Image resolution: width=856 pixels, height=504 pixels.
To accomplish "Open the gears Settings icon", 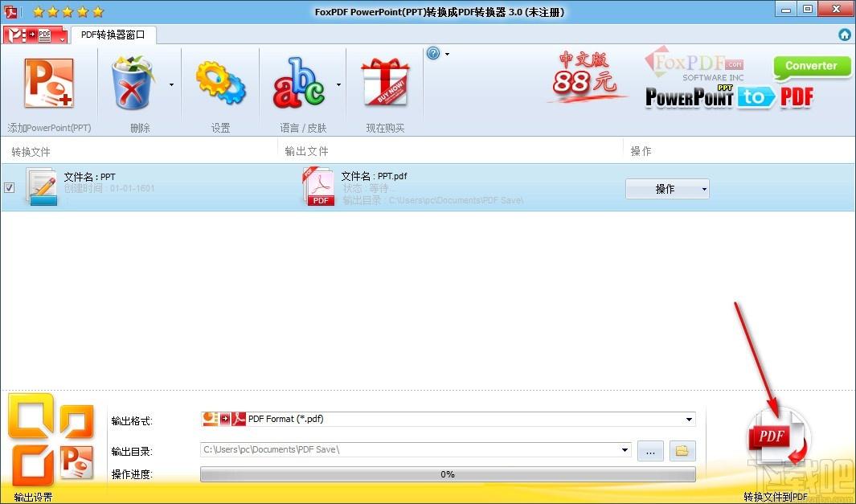I will click(220, 83).
